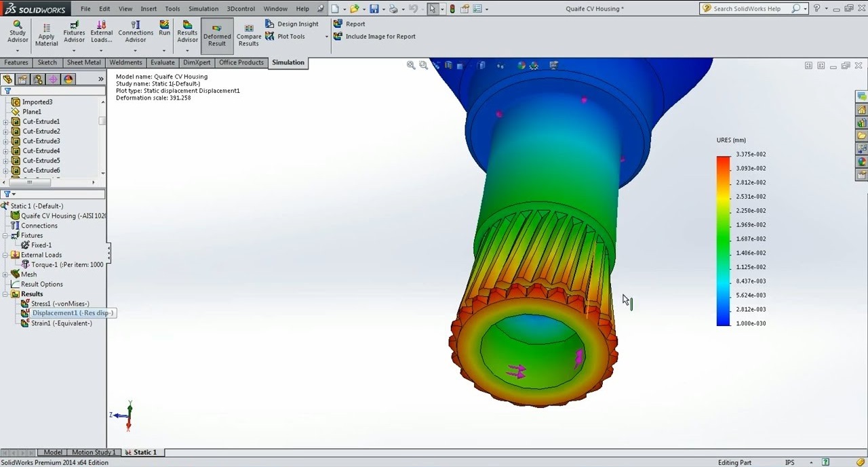The height and width of the screenshot is (467, 868).
Task: Open the 3Dcontrol menu
Action: coord(241,9)
